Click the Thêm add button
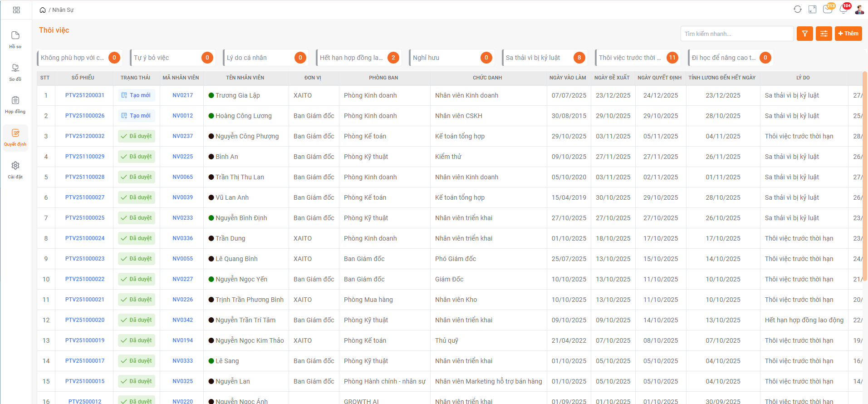The image size is (868, 404). 848,34
